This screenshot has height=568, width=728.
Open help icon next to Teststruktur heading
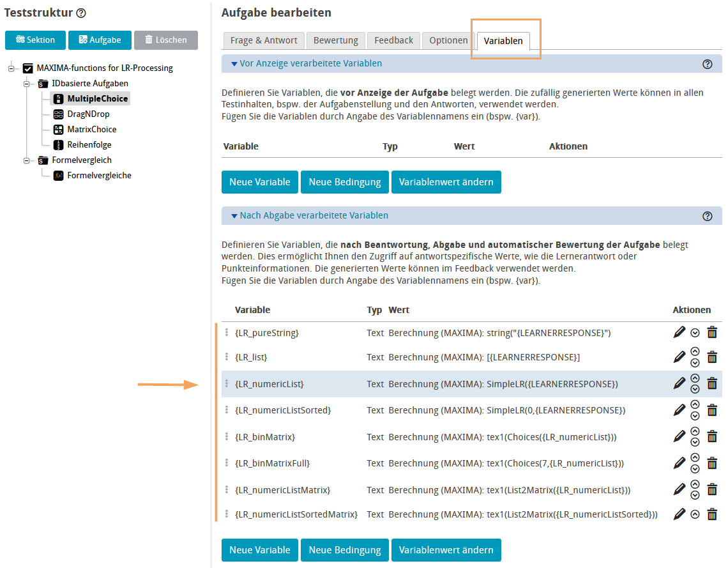tap(81, 13)
